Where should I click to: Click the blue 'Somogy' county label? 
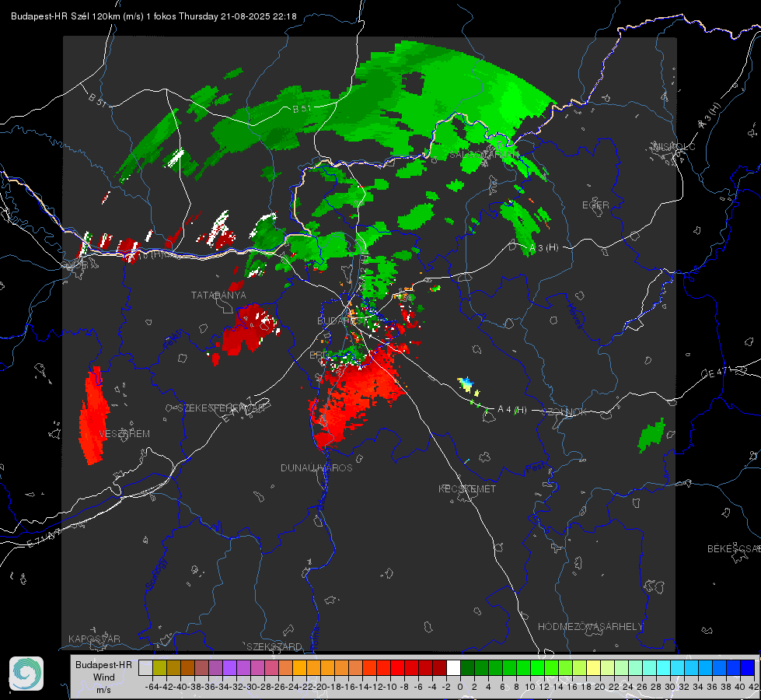[155, 574]
